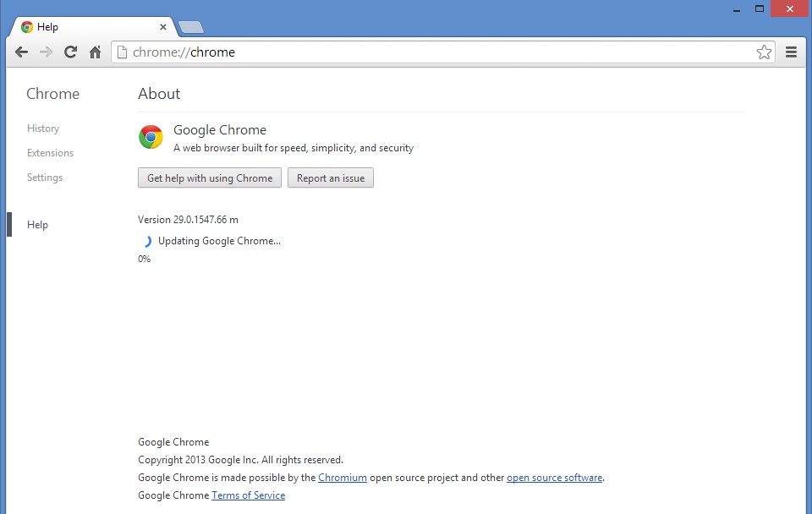Click the Chrome sidebar title

coord(52,94)
